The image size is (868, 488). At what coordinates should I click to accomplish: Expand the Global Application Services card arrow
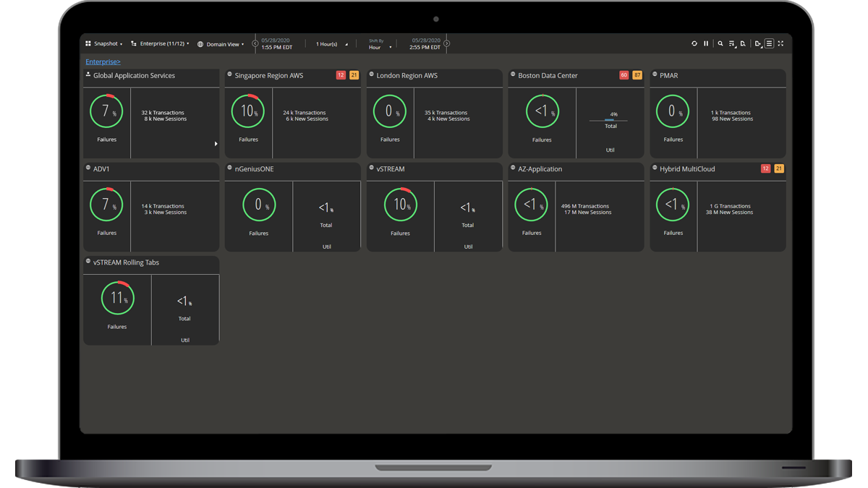tap(216, 144)
